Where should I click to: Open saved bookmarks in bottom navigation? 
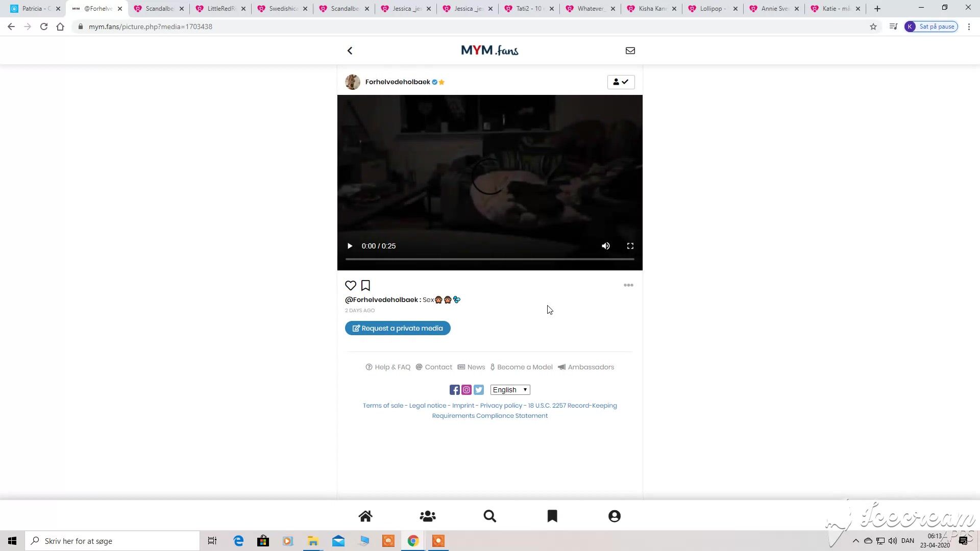(552, 516)
